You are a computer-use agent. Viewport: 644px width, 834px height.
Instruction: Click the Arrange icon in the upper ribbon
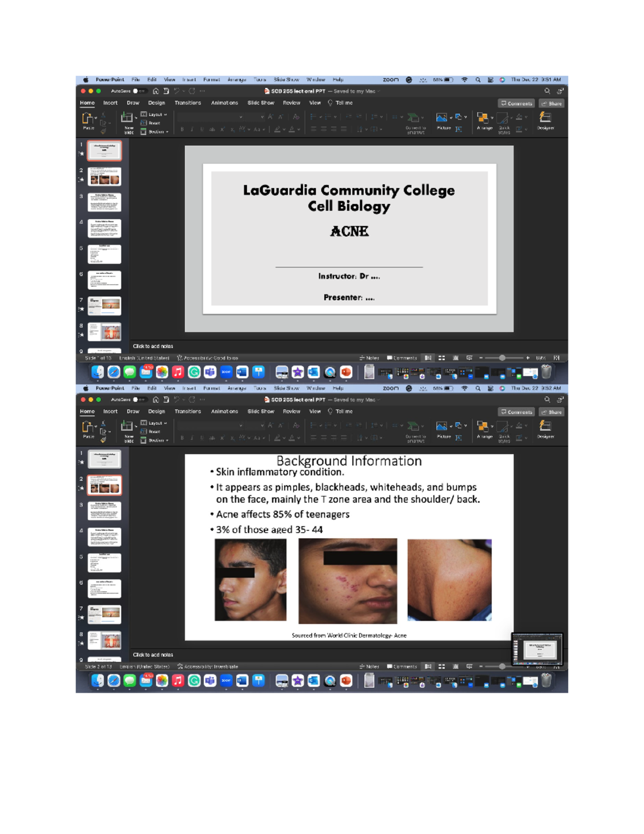(x=483, y=119)
